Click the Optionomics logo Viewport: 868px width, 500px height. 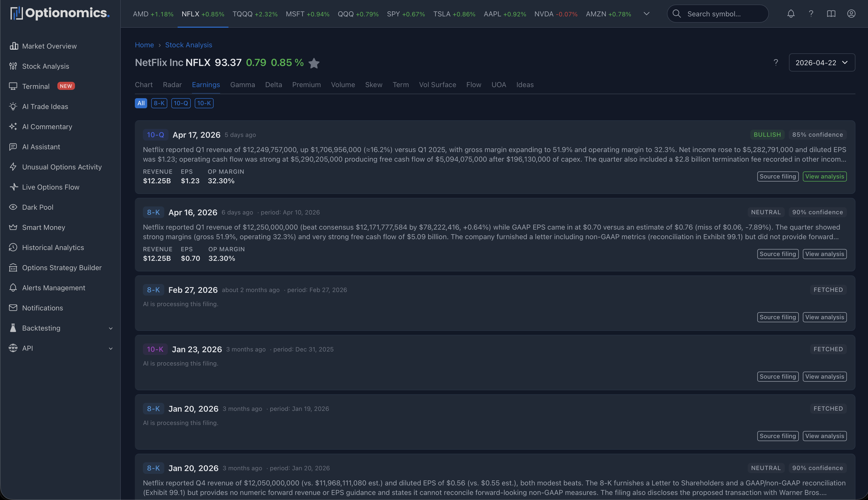tap(59, 13)
